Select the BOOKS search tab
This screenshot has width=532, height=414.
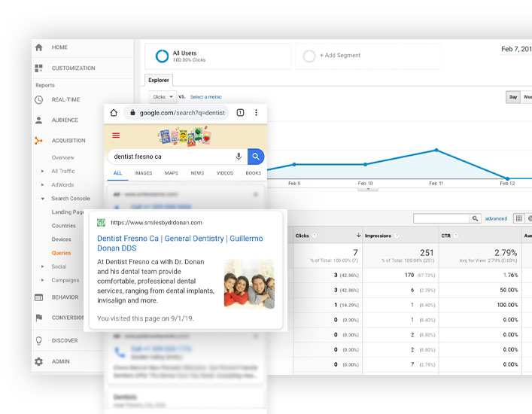pyautogui.click(x=254, y=173)
